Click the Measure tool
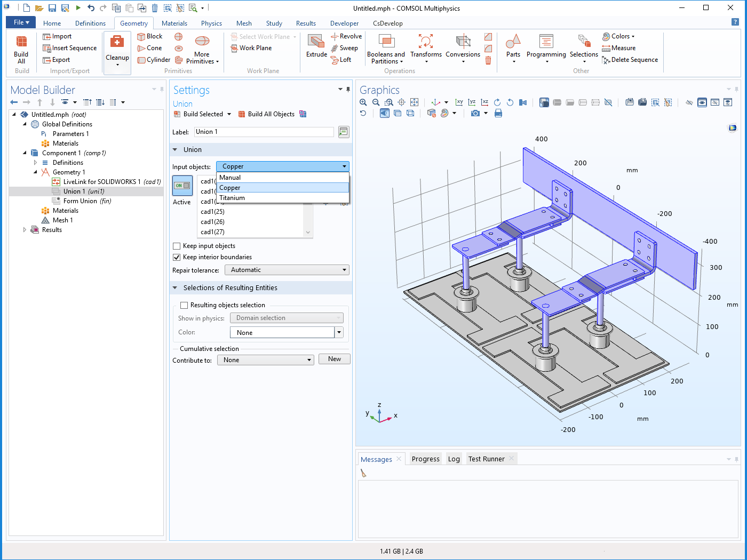The width and height of the screenshot is (747, 560). pos(618,48)
